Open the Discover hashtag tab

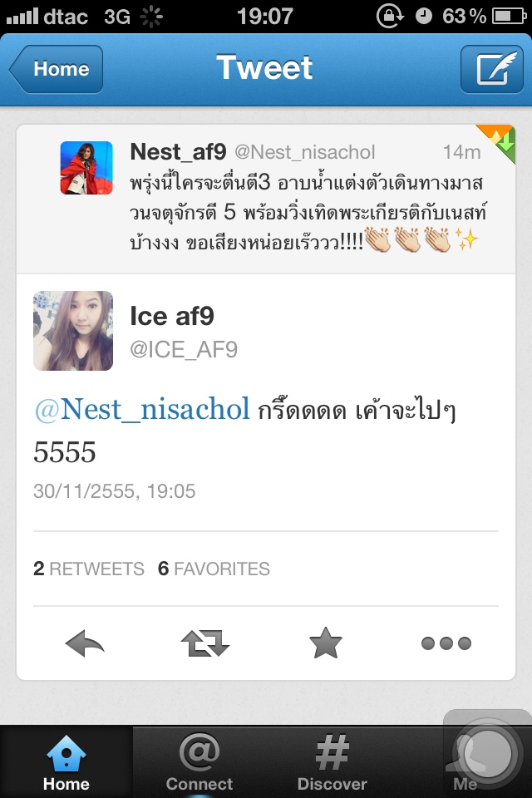[332, 762]
